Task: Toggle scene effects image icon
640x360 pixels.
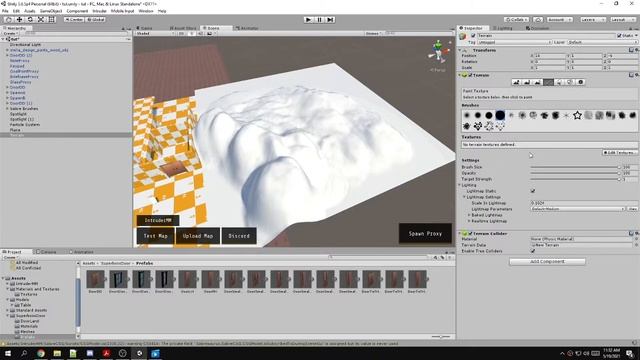Action: click(x=210, y=33)
